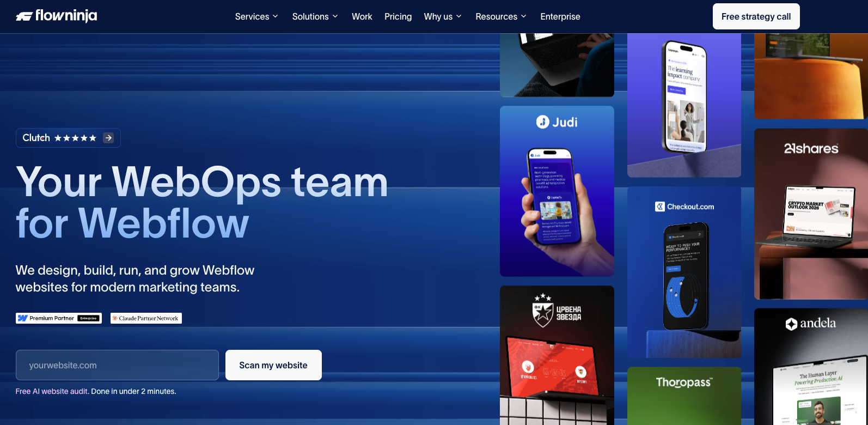This screenshot has width=868, height=425.
Task: Open the green Thoropass project card
Action: point(684,396)
